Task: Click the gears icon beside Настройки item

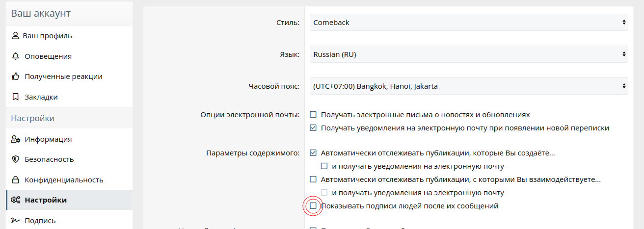Action: [x=16, y=200]
